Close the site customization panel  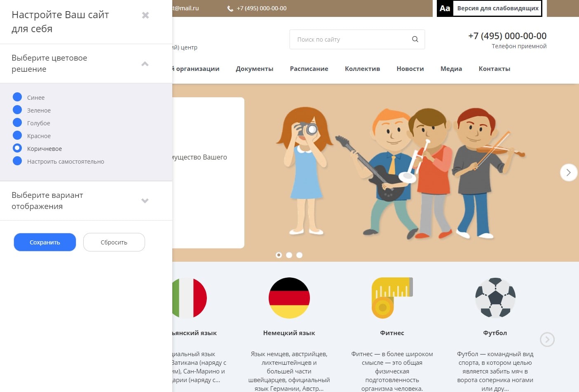[x=145, y=15]
